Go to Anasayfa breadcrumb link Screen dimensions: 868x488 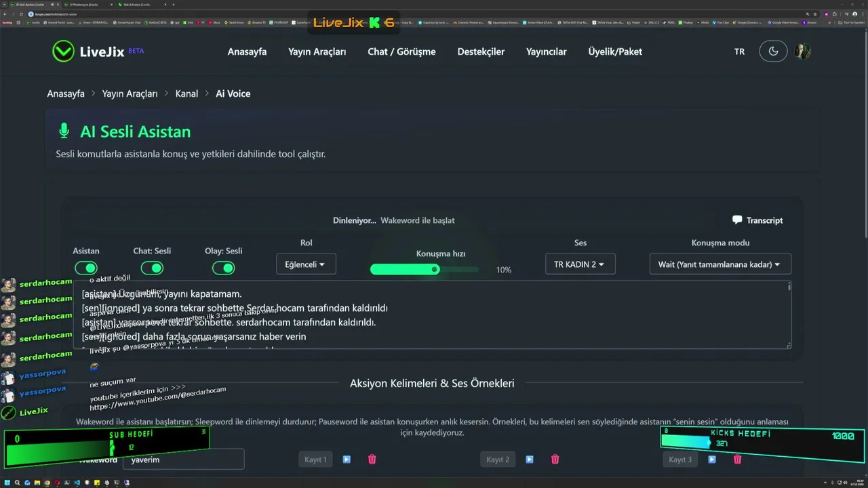click(x=66, y=94)
